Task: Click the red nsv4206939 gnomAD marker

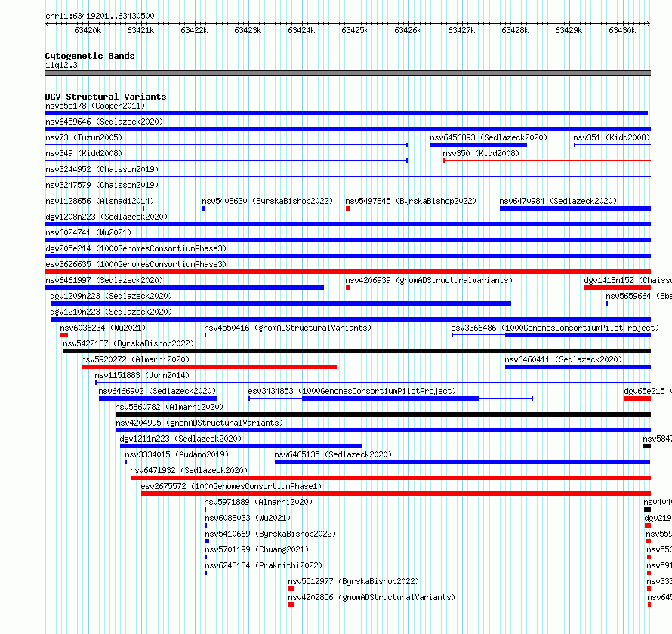Action: 348,288
